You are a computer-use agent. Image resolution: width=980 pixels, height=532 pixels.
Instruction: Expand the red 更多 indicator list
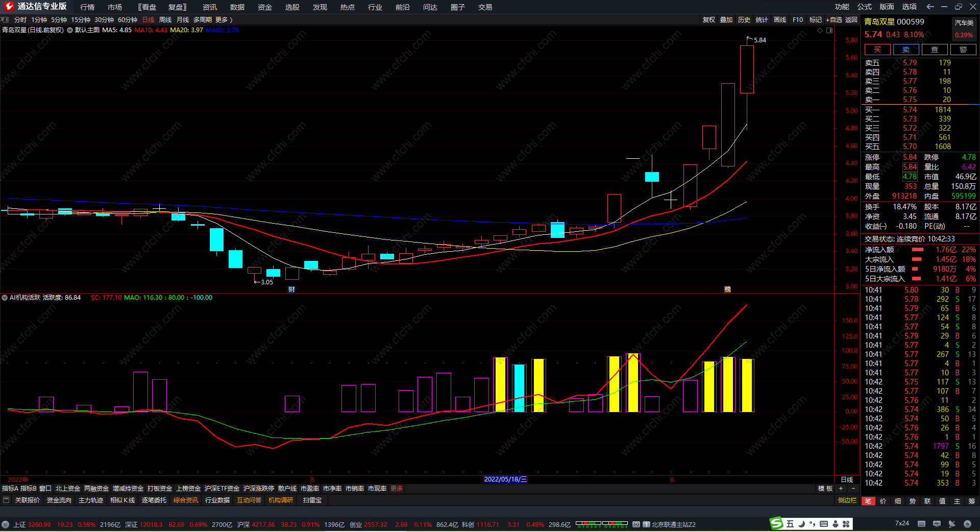click(397, 489)
